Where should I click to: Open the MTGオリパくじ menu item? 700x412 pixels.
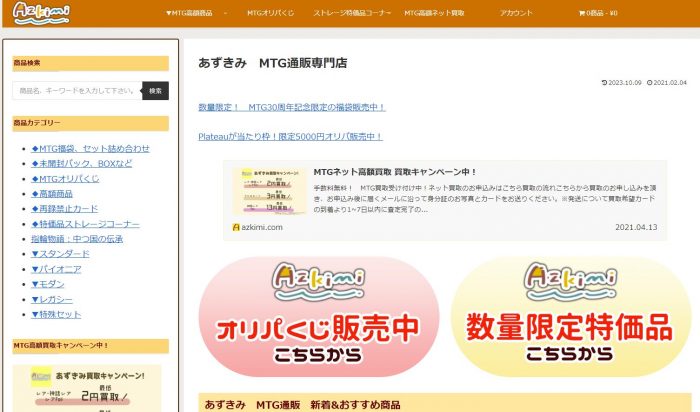click(x=271, y=13)
